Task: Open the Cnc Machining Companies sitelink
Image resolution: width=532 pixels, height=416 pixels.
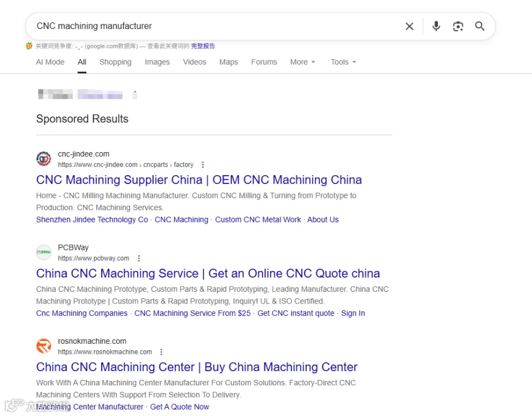Action: point(82,313)
